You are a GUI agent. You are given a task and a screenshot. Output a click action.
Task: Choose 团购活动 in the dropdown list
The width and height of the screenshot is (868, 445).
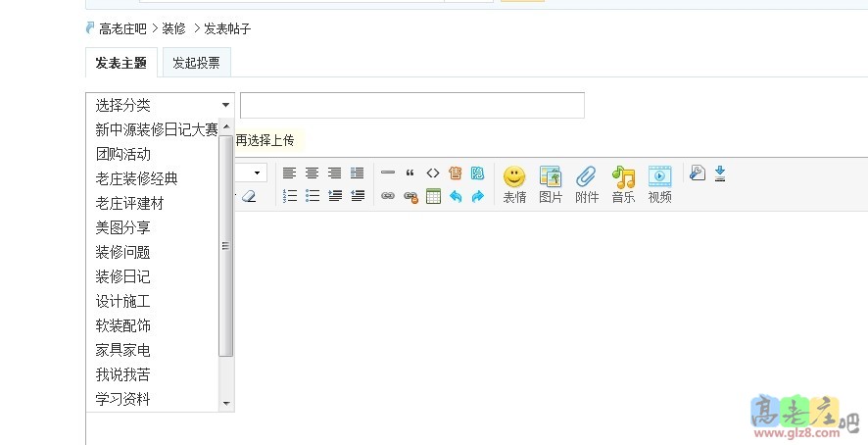[x=122, y=154]
